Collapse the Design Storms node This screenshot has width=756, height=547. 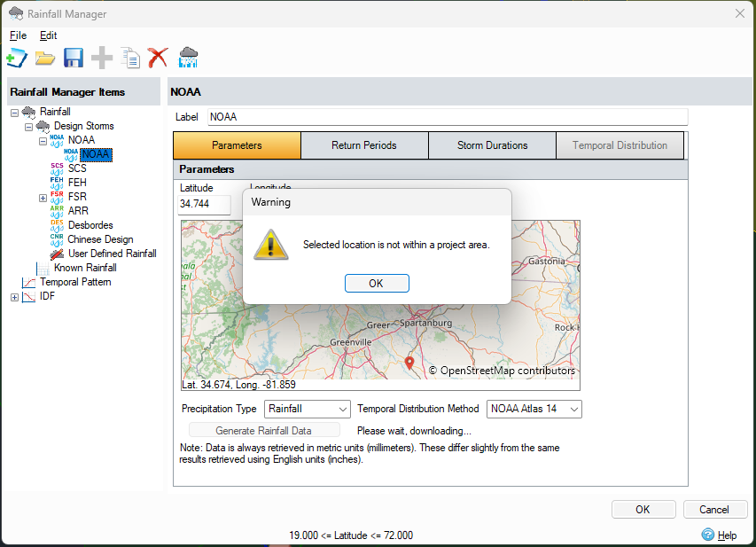[27, 125]
